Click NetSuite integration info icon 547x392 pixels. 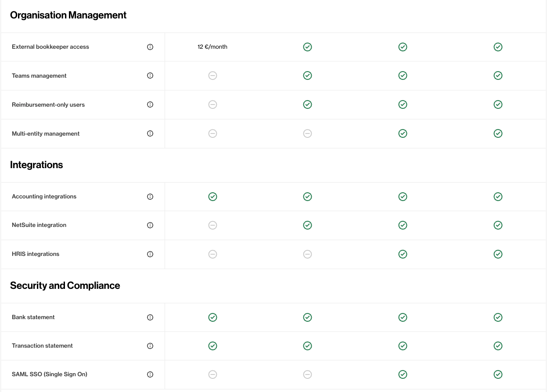[x=150, y=225]
